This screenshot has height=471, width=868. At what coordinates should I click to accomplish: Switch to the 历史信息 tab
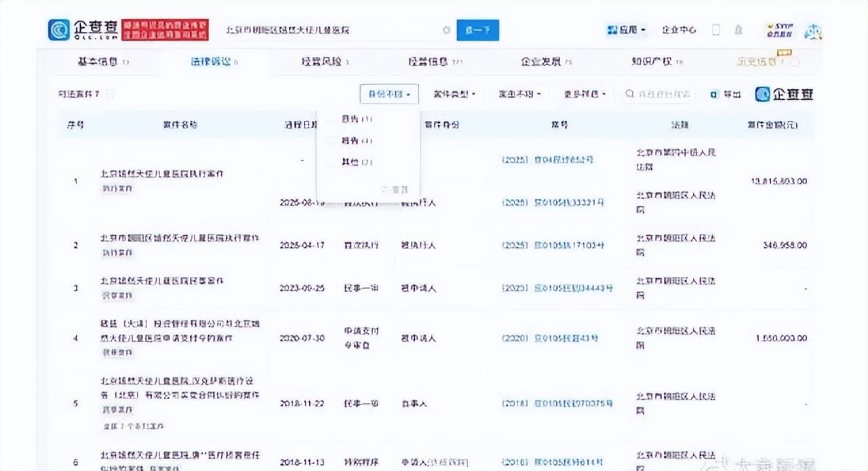(x=768, y=62)
